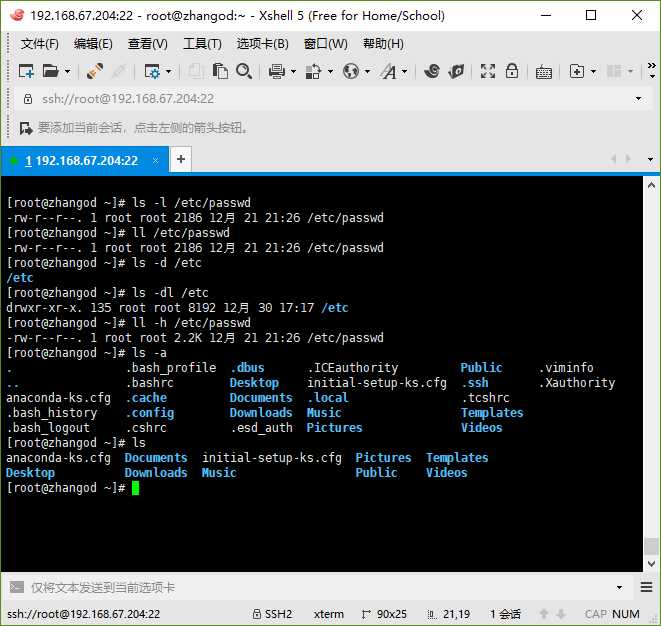Toggle full screen mode icon
The height and width of the screenshot is (626, 661).
[488, 71]
